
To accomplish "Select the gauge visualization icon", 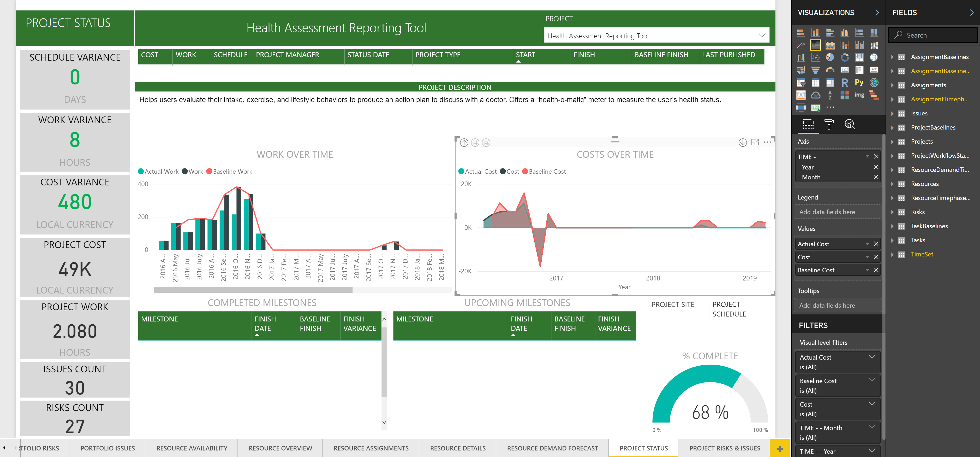I will pos(830,70).
